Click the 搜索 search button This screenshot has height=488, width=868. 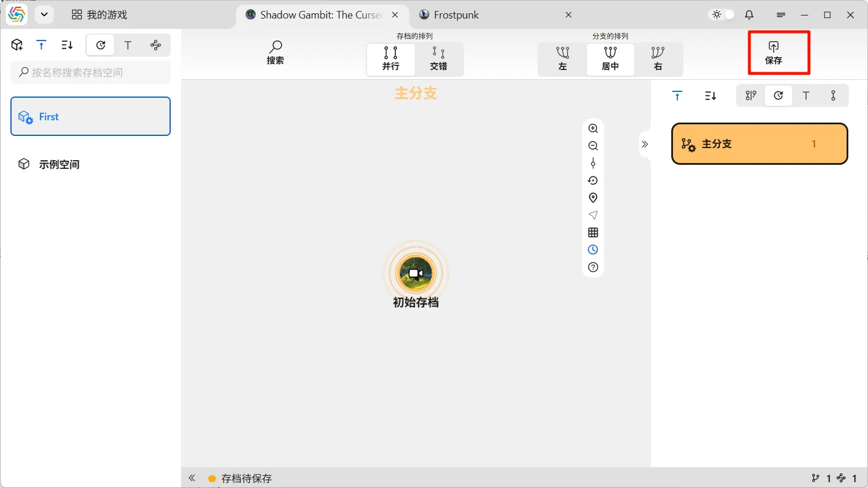(x=275, y=53)
